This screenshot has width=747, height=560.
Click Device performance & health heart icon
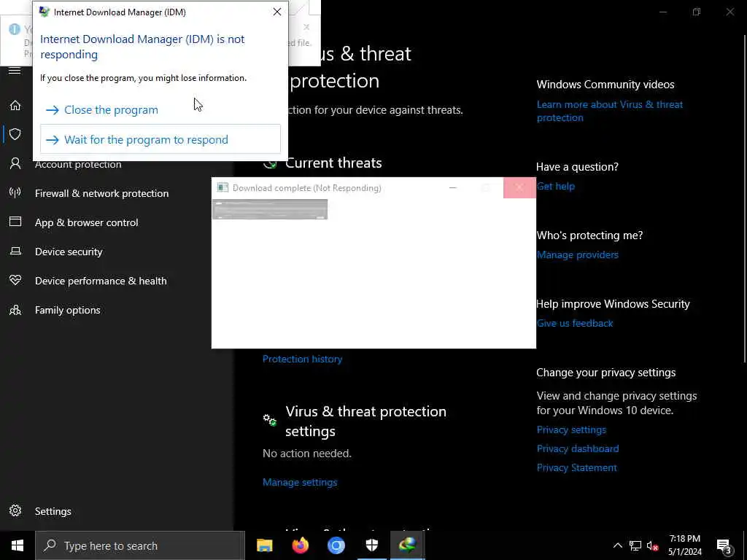click(x=15, y=280)
